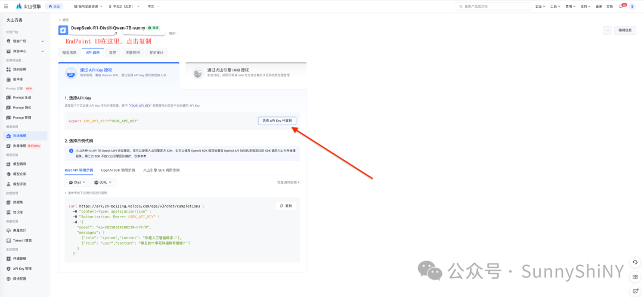Open the notifications bell
Viewport: 644px width, 297px height.
[x=621, y=7]
